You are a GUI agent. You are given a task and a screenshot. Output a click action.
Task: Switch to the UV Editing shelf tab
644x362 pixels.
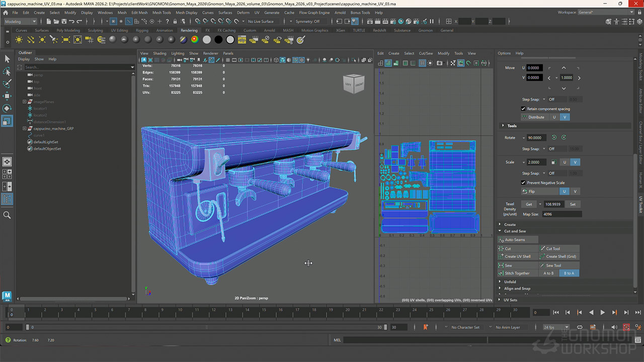[x=119, y=30]
